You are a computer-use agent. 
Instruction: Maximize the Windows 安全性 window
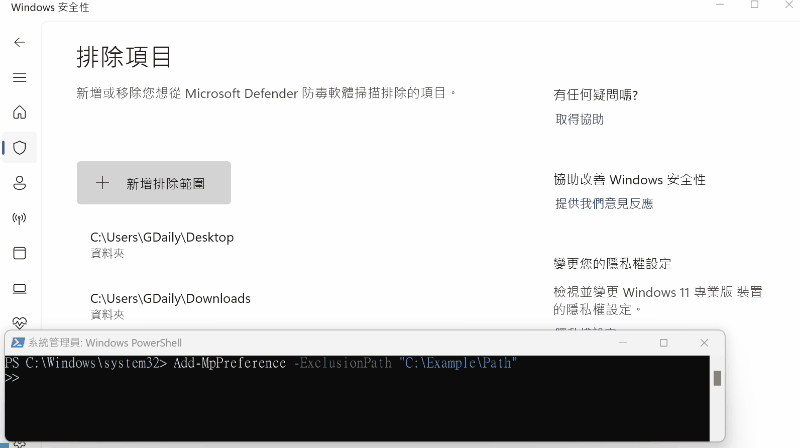(755, 5)
